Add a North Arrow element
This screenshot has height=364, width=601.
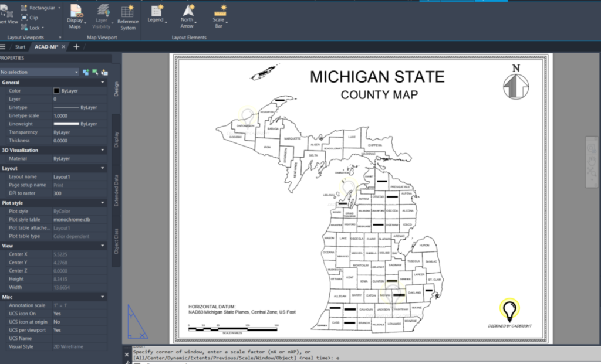coord(187,16)
